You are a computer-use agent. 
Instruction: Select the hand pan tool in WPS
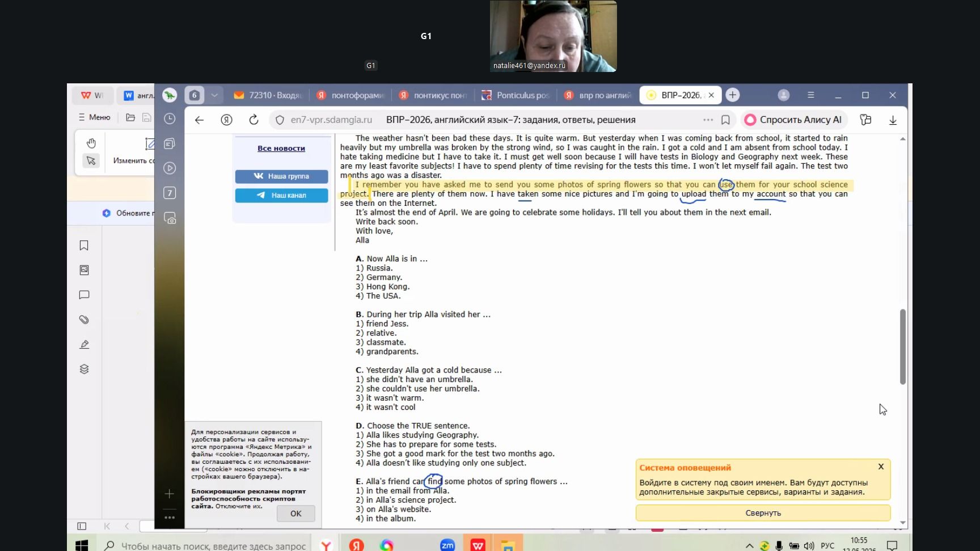[x=91, y=143]
